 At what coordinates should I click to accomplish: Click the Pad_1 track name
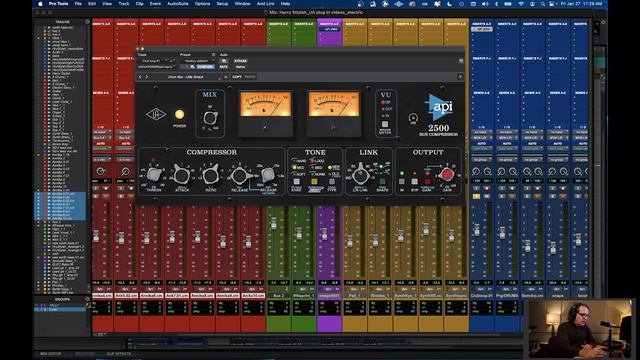point(355,296)
